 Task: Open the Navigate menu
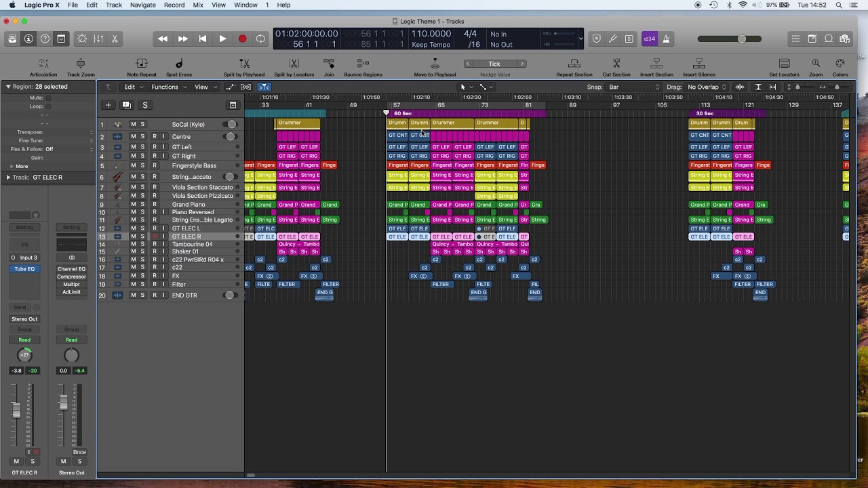[142, 5]
